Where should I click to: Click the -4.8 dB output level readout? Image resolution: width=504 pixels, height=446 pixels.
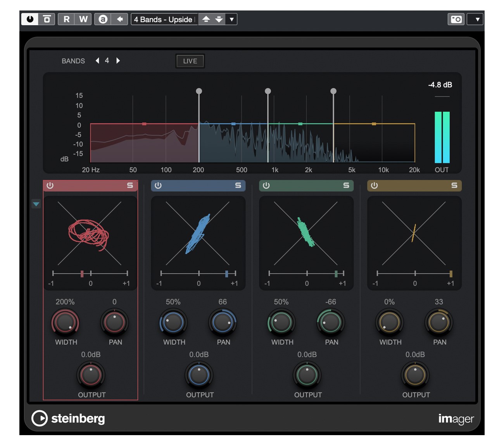[x=440, y=85]
